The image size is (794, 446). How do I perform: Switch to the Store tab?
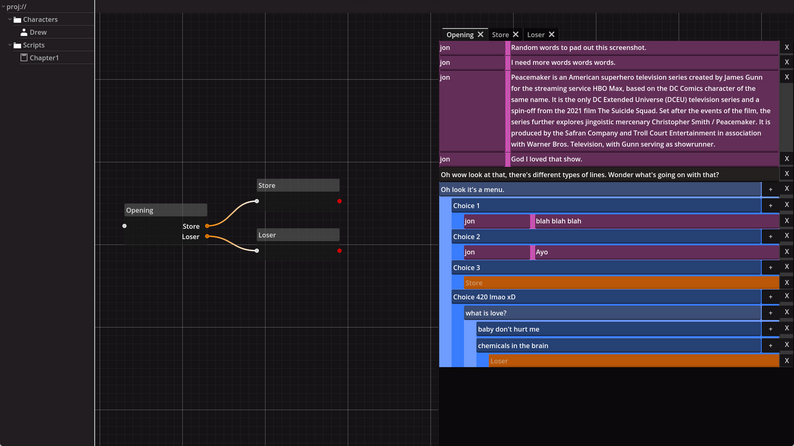[499, 35]
